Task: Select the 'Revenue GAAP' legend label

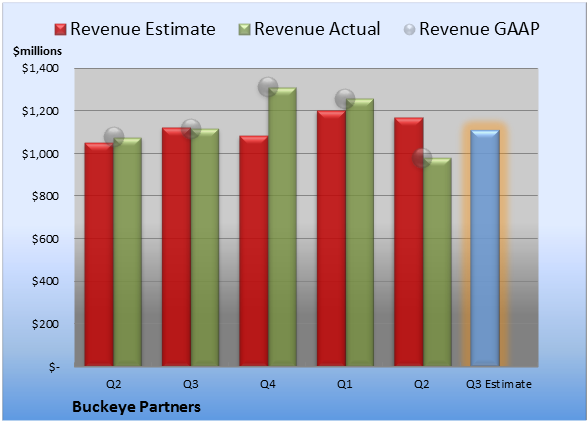Action: coord(480,29)
